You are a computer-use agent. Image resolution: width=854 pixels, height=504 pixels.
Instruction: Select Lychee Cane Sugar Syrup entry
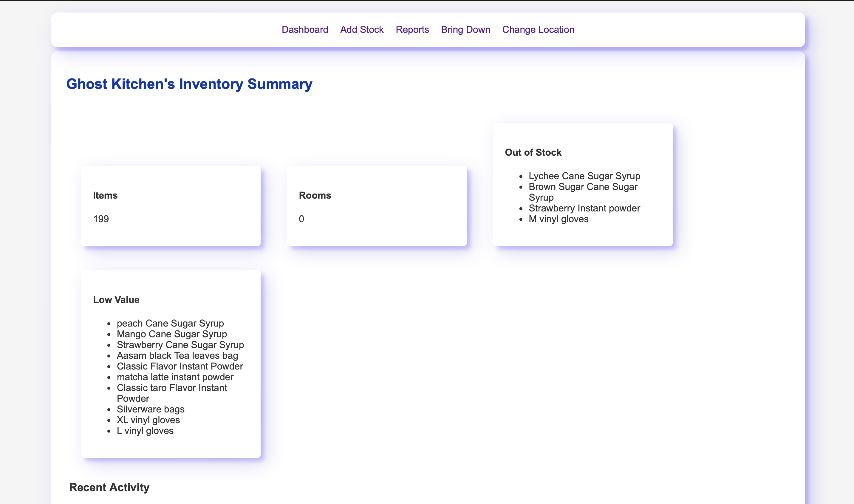click(584, 176)
